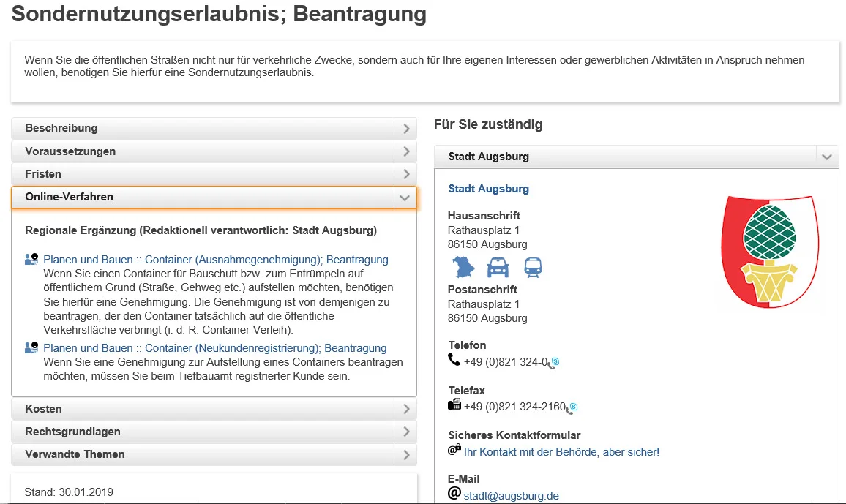Image resolution: width=846 pixels, height=504 pixels.
Task: Click the telephone handset icon
Action: click(x=454, y=360)
